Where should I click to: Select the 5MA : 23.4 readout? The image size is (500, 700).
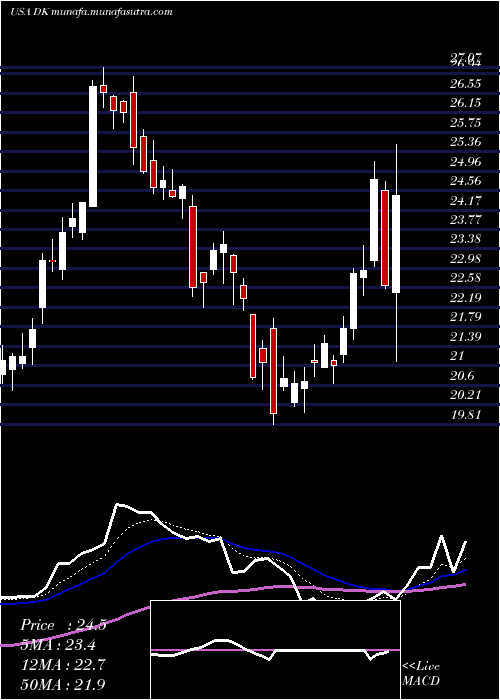(58, 645)
